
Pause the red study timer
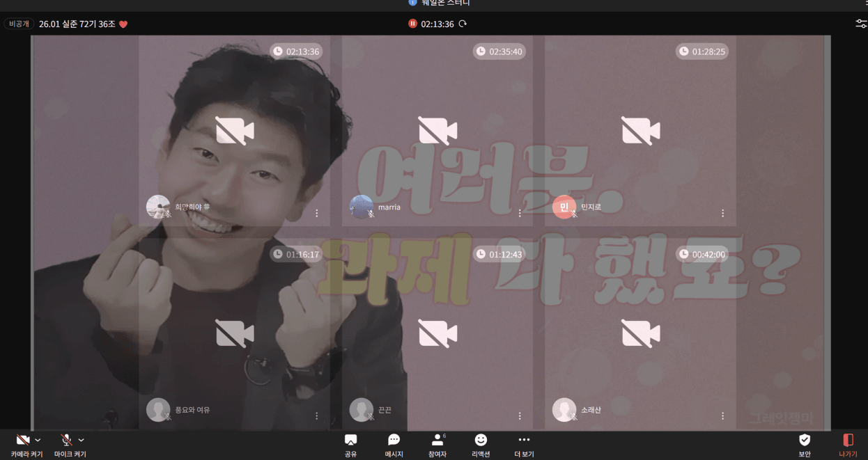[412, 24]
